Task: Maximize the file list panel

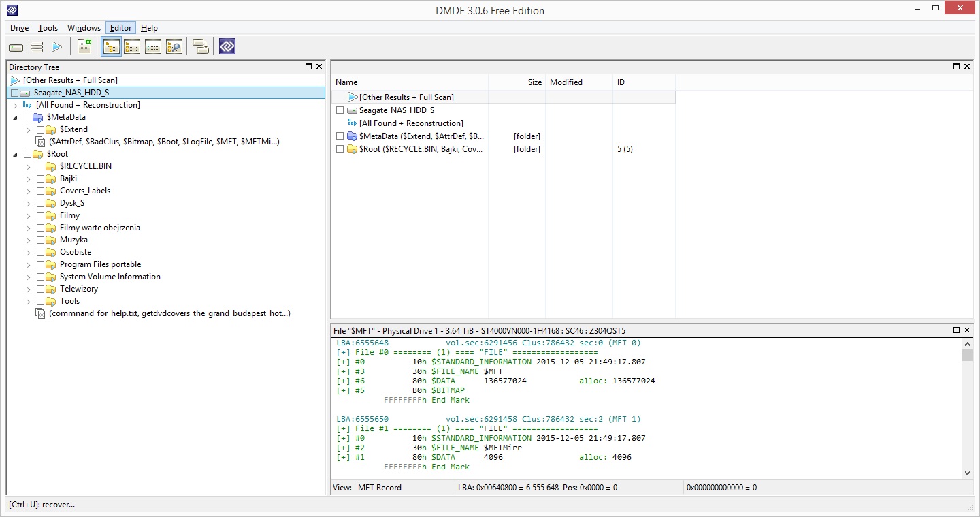Action: point(956,67)
